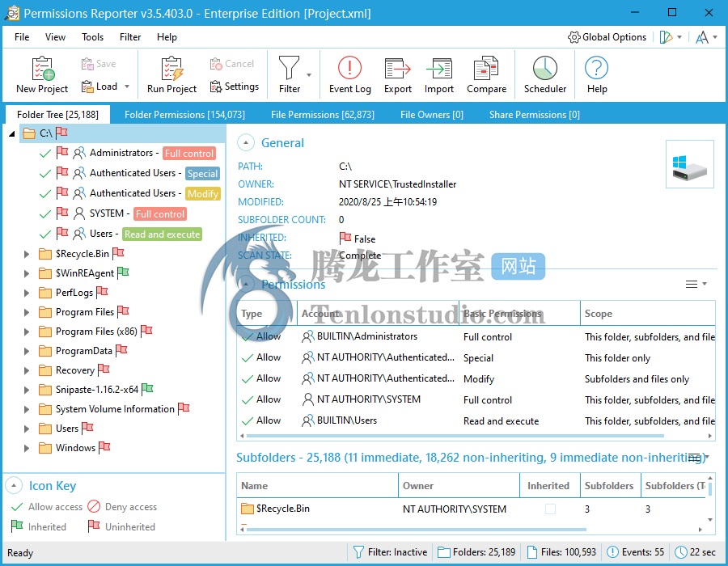Image resolution: width=728 pixels, height=566 pixels.
Task: Run the project via toolbar icon
Action: coord(172,68)
